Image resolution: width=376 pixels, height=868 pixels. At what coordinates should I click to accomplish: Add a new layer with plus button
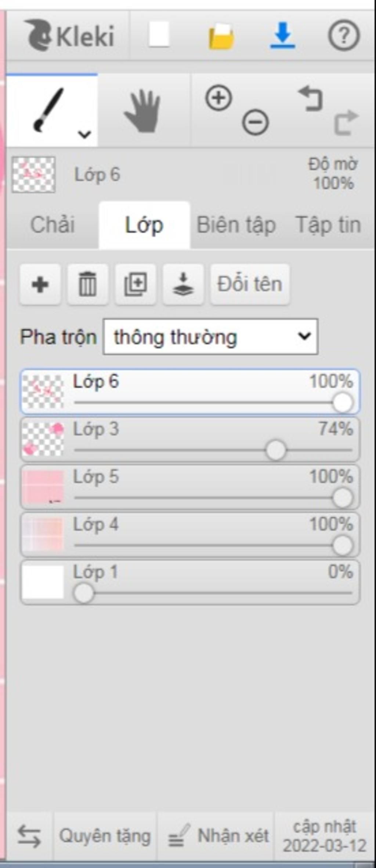pos(40,284)
